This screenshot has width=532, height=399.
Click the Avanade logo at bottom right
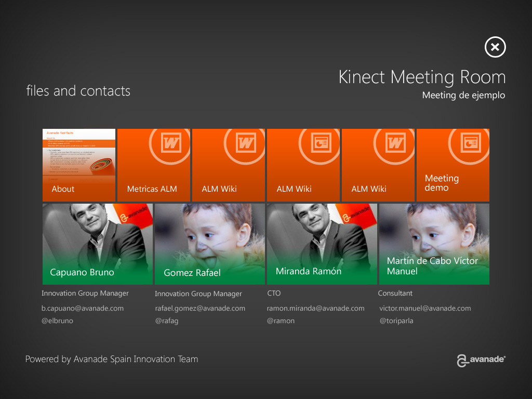tap(481, 361)
